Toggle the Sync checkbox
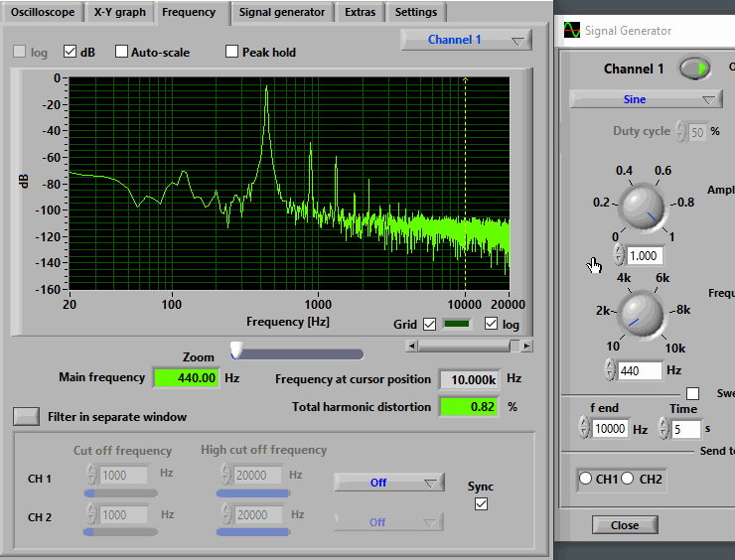This screenshot has height=560, width=735. click(x=481, y=503)
